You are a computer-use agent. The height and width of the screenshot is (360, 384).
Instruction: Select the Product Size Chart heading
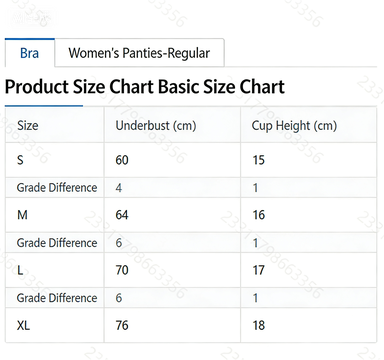coord(145,87)
